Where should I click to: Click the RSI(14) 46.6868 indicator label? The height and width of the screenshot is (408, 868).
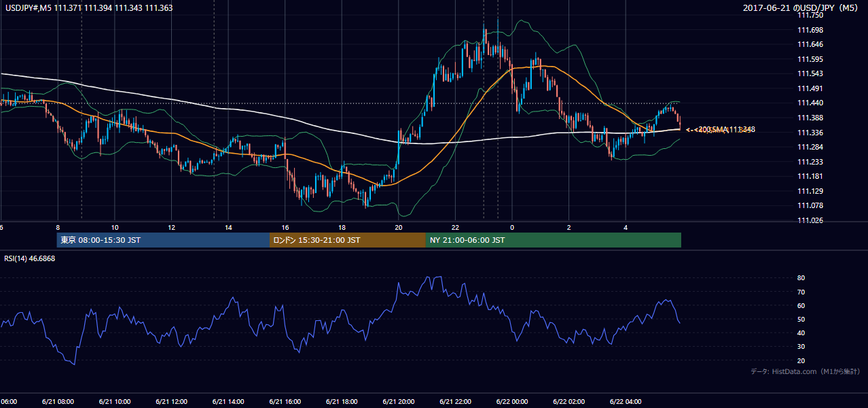click(x=30, y=258)
